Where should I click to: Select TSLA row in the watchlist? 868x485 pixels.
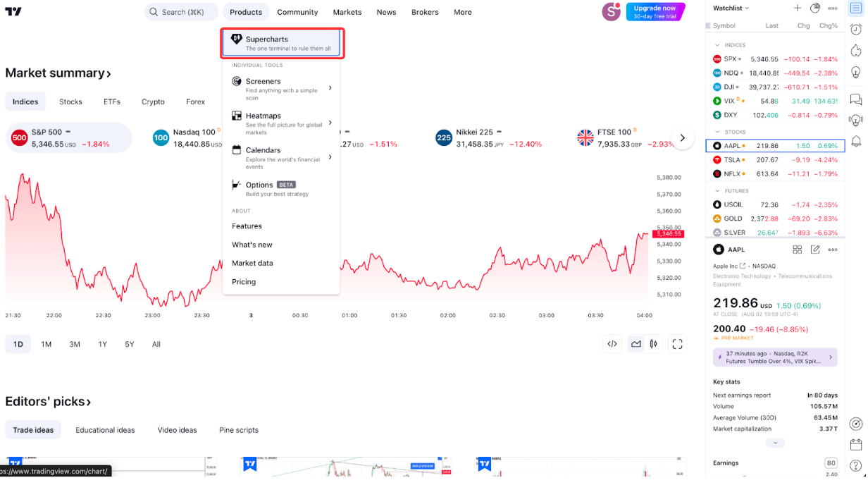(x=774, y=160)
